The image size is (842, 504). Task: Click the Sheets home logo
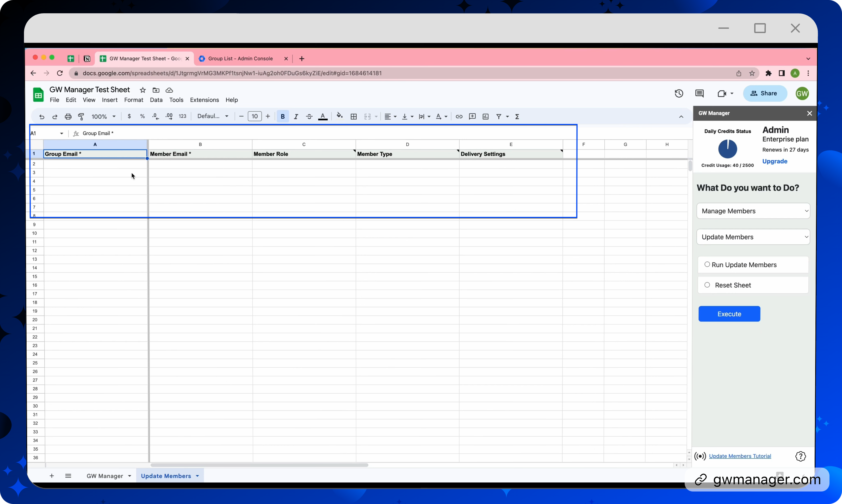pyautogui.click(x=38, y=95)
